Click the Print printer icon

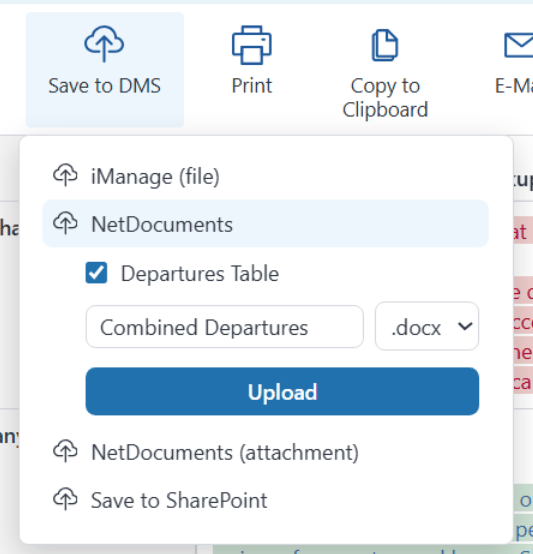pyautogui.click(x=251, y=45)
